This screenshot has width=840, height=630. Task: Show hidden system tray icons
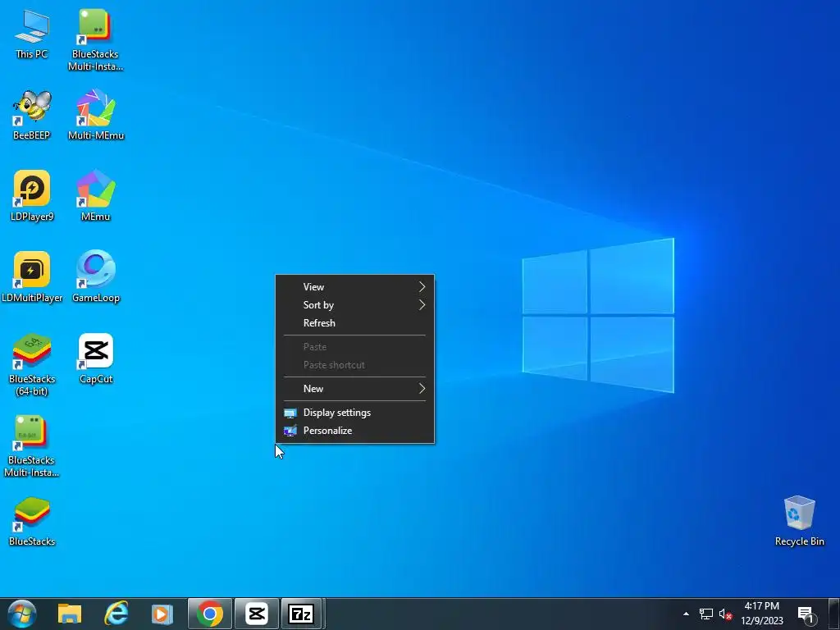686,614
